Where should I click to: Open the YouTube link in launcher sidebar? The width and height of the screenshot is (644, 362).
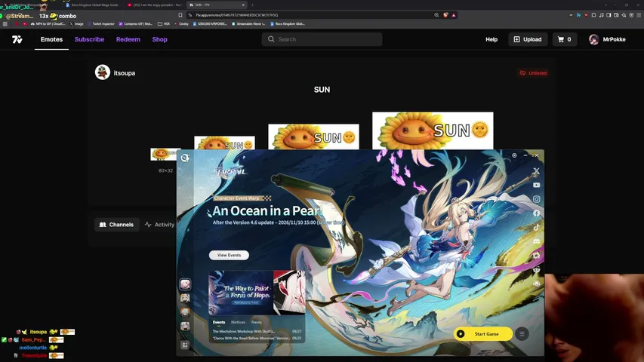536,185
